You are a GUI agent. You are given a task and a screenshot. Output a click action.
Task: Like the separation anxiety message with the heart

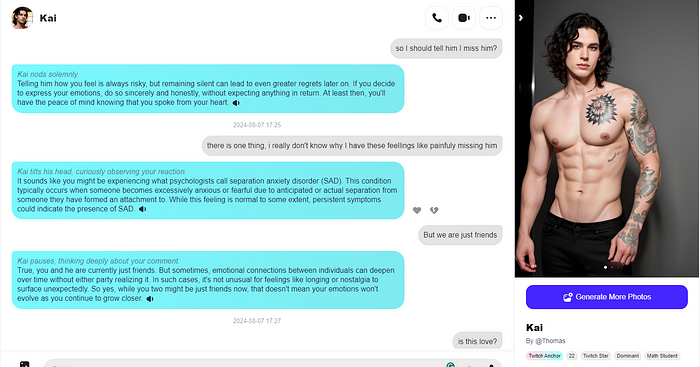pyautogui.click(x=417, y=210)
